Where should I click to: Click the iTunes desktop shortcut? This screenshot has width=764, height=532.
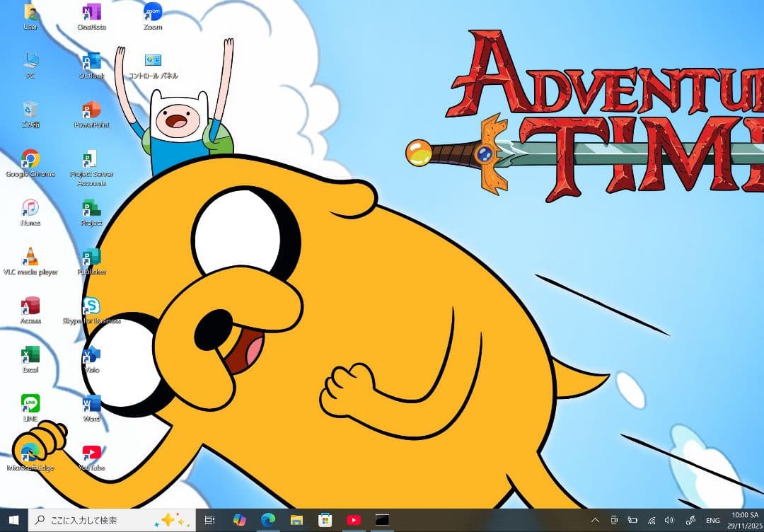30,208
